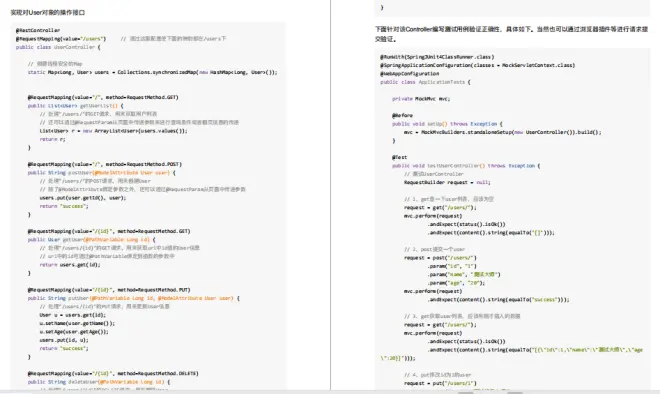660x394 pixels.
Task: Click the paragraph introducing the Controller test case
Action: point(511,34)
